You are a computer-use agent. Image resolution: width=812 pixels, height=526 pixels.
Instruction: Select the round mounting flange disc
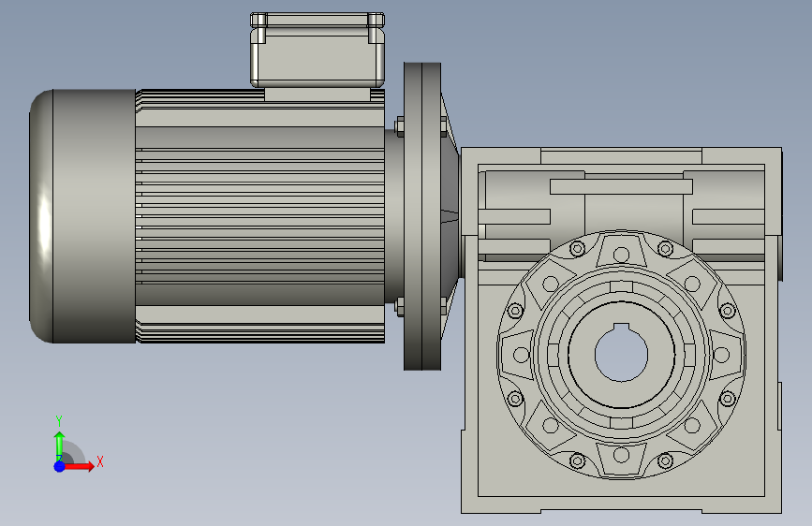422,216
